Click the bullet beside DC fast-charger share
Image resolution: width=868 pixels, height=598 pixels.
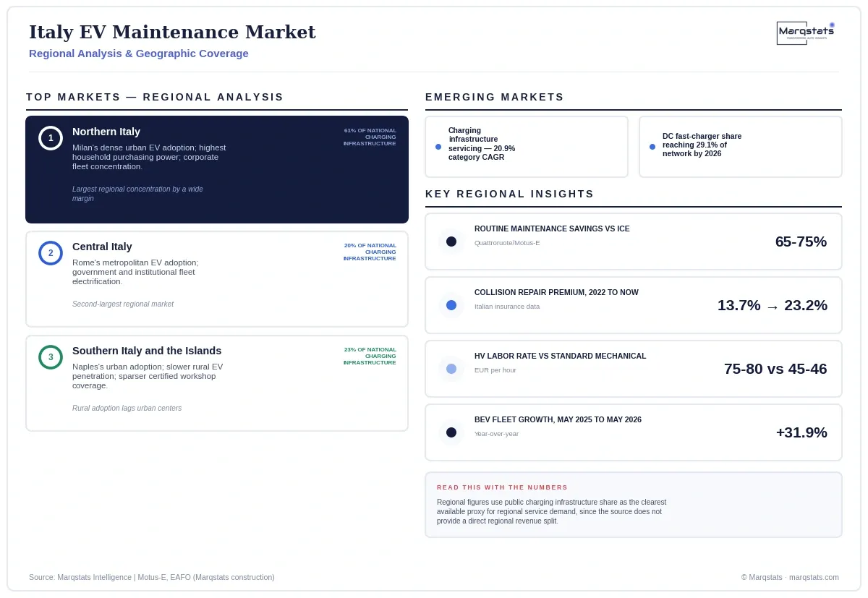[x=652, y=147]
